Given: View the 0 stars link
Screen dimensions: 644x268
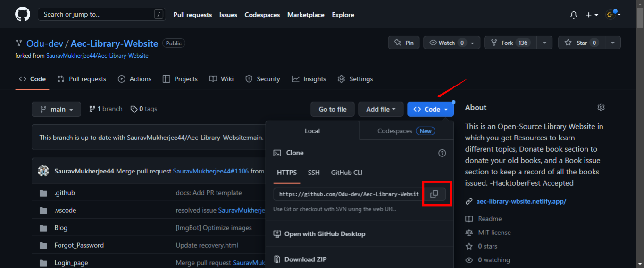Looking at the screenshot, I should (x=481, y=246).
